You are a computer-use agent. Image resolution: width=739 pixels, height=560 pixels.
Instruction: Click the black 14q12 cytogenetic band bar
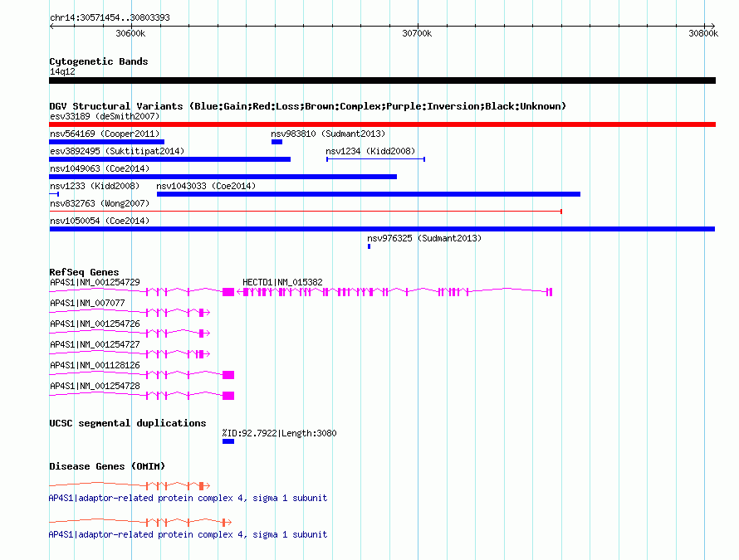click(382, 80)
